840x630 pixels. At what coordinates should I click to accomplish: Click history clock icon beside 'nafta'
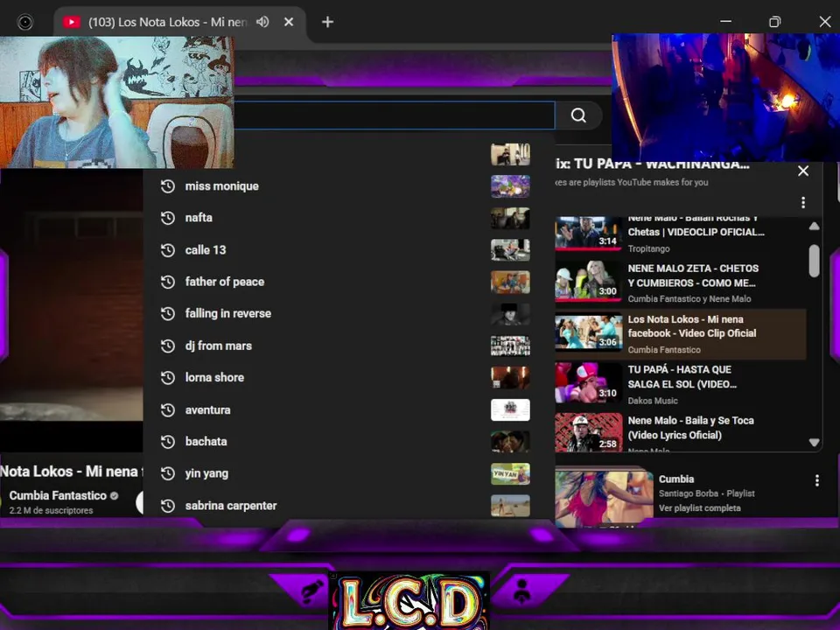[x=168, y=218]
